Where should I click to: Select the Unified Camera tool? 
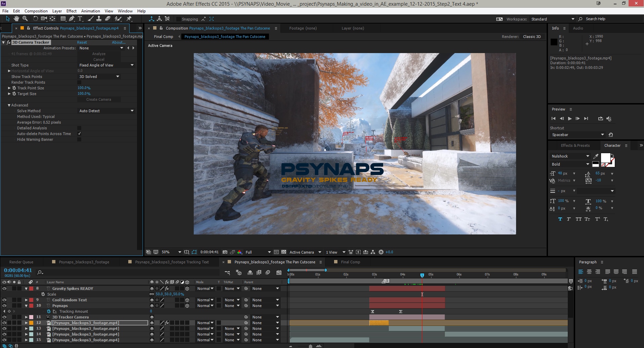click(x=44, y=19)
